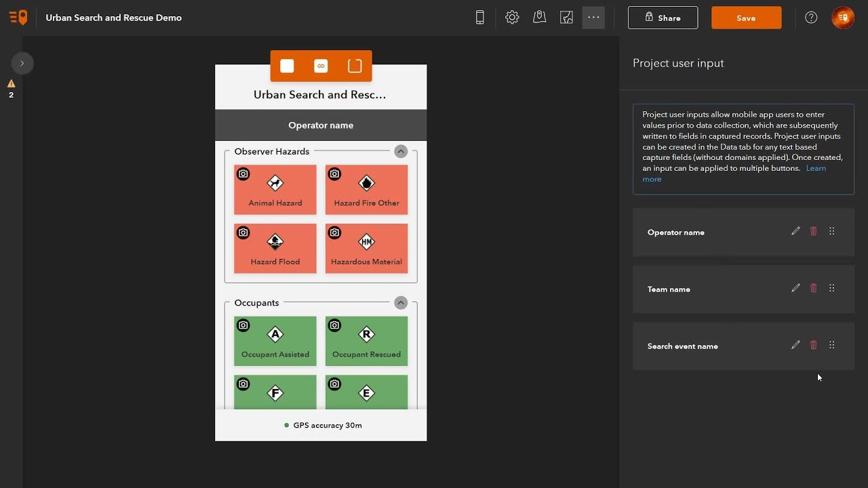Edit the Operator name input

(x=795, y=231)
